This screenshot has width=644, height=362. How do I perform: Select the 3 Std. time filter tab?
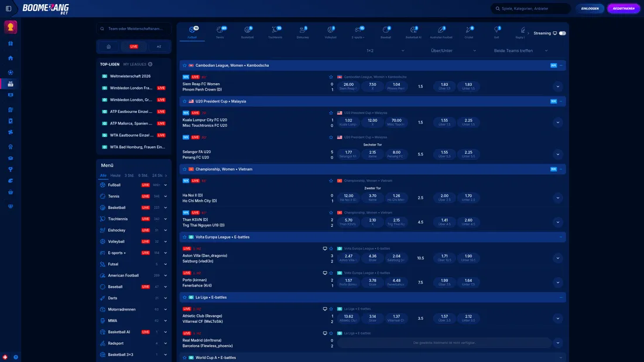129,175
